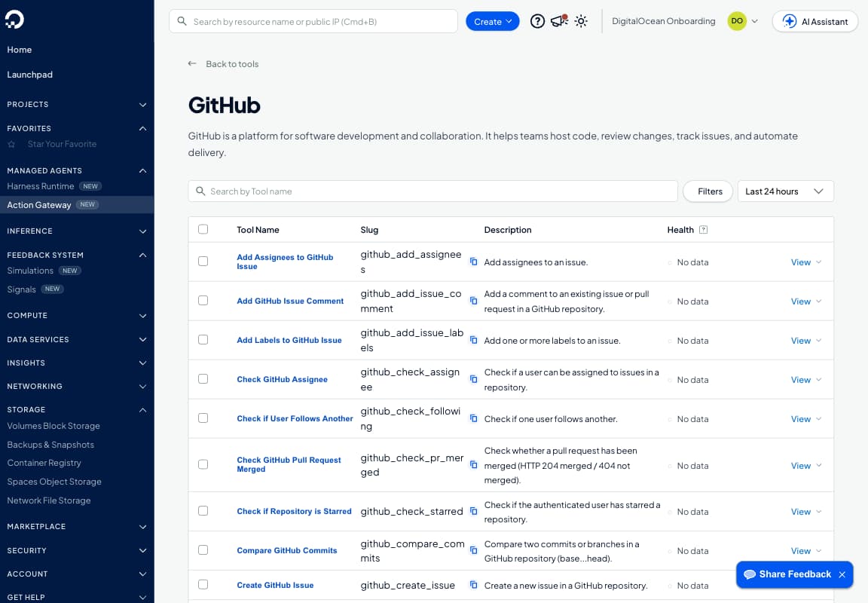This screenshot has height=603, width=868.
Task: Open Simulations under Feedback System
Action: pos(30,271)
